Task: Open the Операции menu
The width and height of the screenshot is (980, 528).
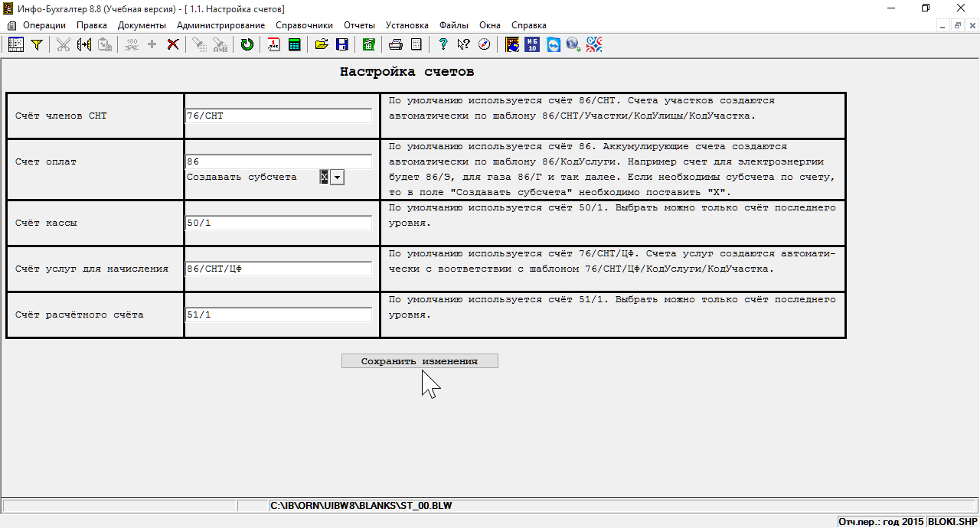Action: pos(44,25)
